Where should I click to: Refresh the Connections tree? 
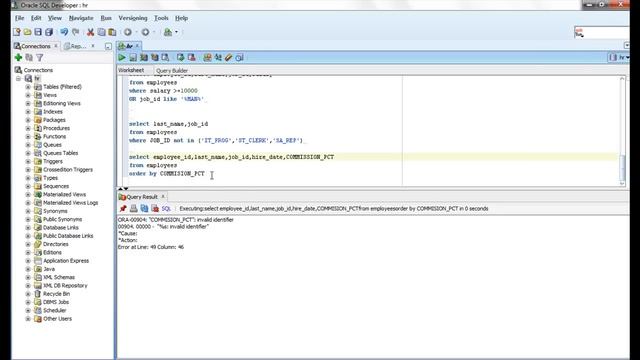(29, 58)
